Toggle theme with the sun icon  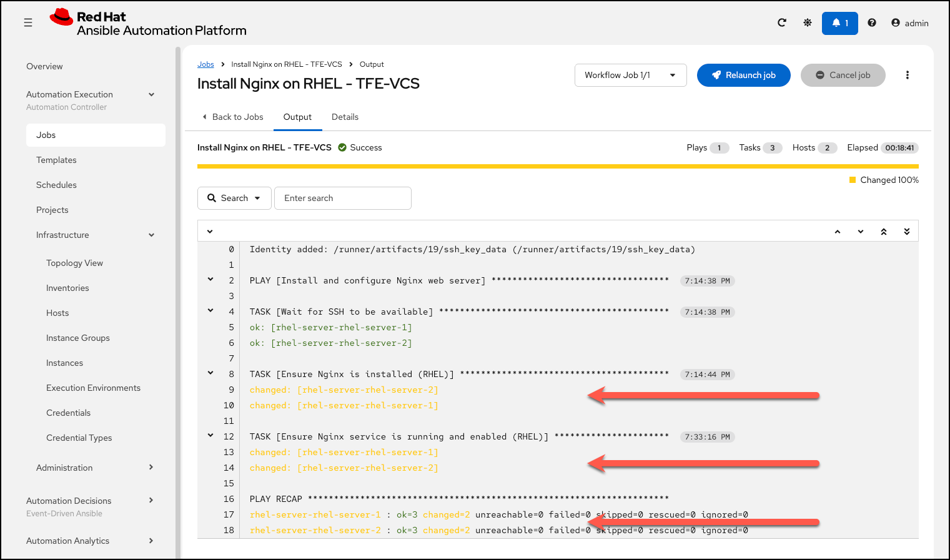(808, 22)
